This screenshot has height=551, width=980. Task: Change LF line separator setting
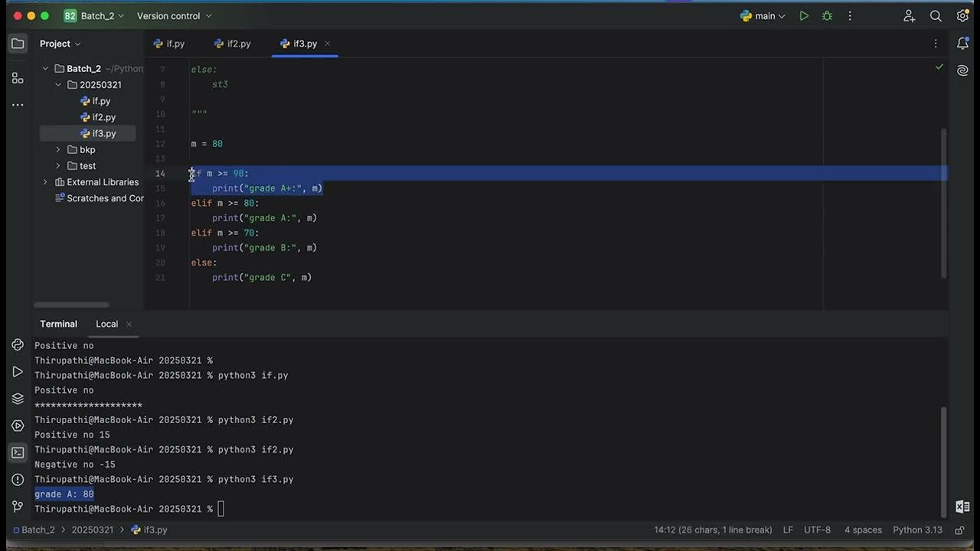pyautogui.click(x=788, y=530)
